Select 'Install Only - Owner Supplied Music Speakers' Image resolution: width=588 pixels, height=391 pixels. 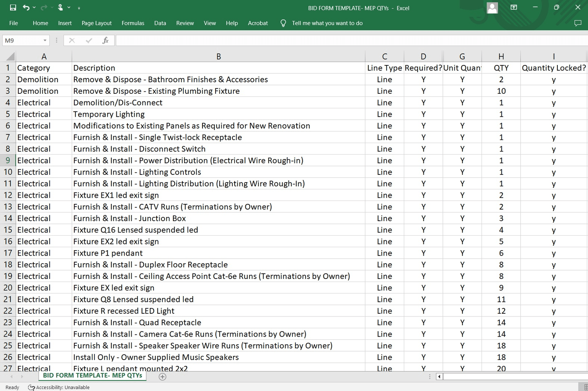tap(219, 357)
